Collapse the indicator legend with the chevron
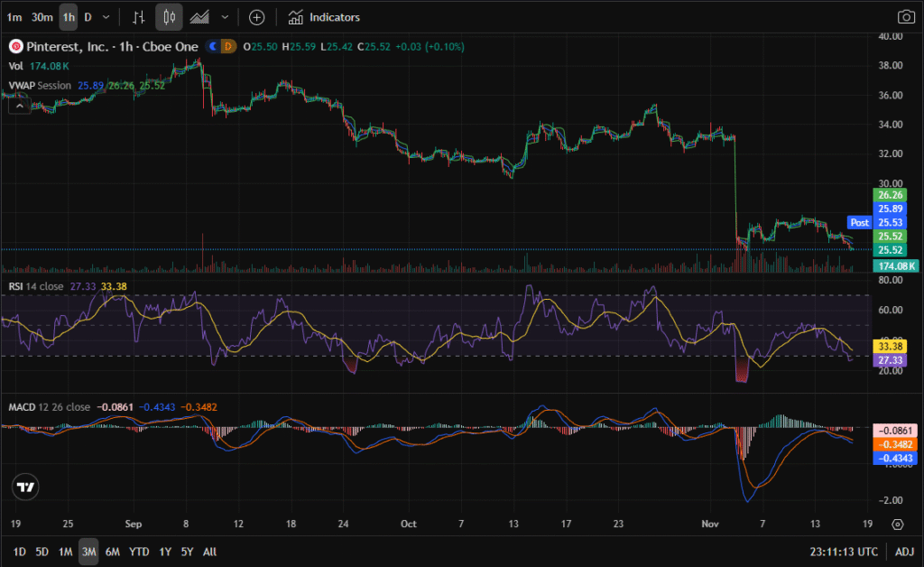The height and width of the screenshot is (567, 924). coord(17,106)
